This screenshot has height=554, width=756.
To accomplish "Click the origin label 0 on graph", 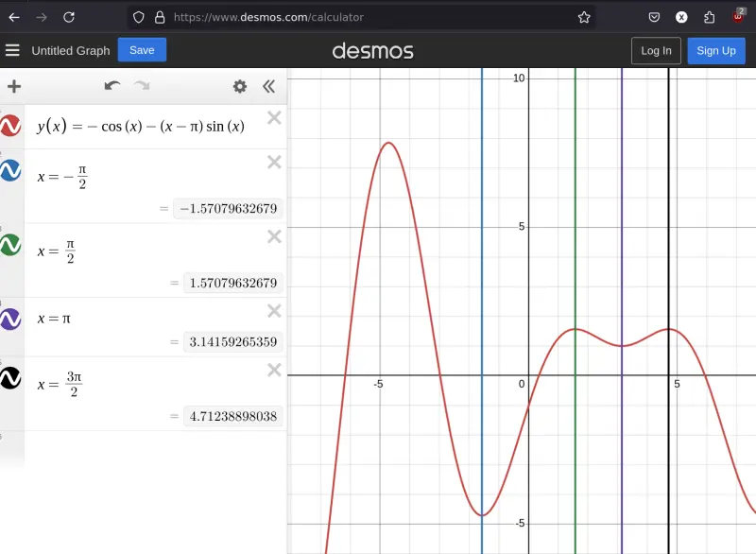I will pyautogui.click(x=522, y=384).
